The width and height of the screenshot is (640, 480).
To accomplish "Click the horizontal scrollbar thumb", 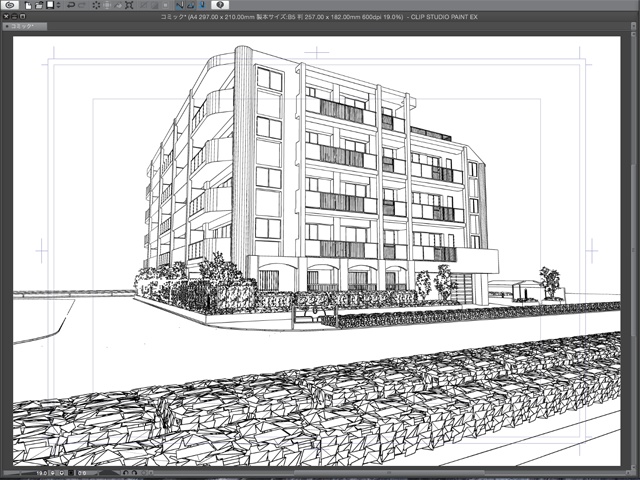I will tap(390, 473).
